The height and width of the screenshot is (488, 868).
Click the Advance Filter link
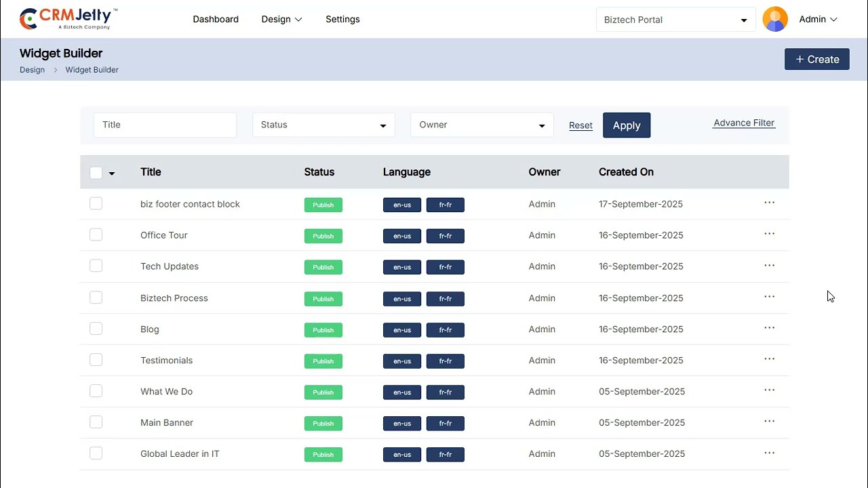click(744, 123)
